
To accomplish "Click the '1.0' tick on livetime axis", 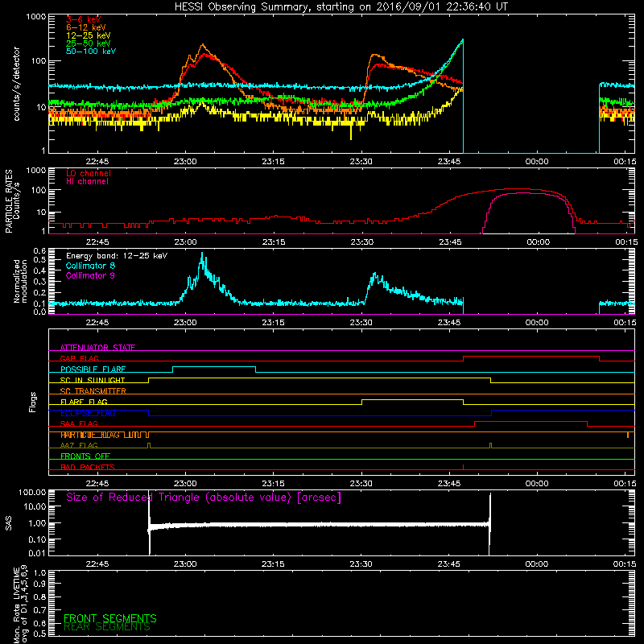I will click(x=39, y=573).
